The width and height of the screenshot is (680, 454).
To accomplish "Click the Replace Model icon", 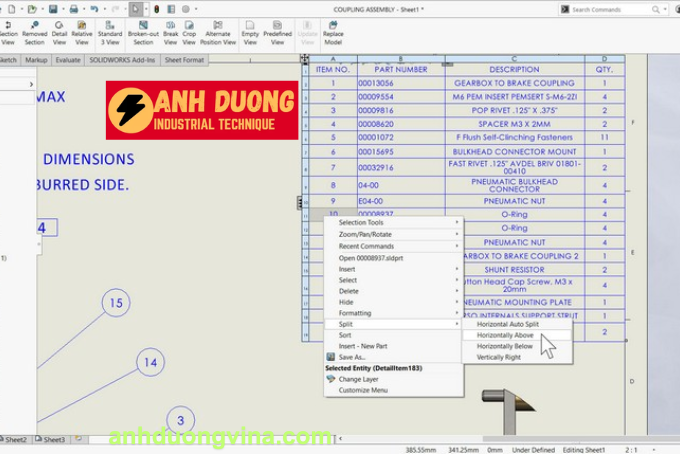I will coord(332,31).
